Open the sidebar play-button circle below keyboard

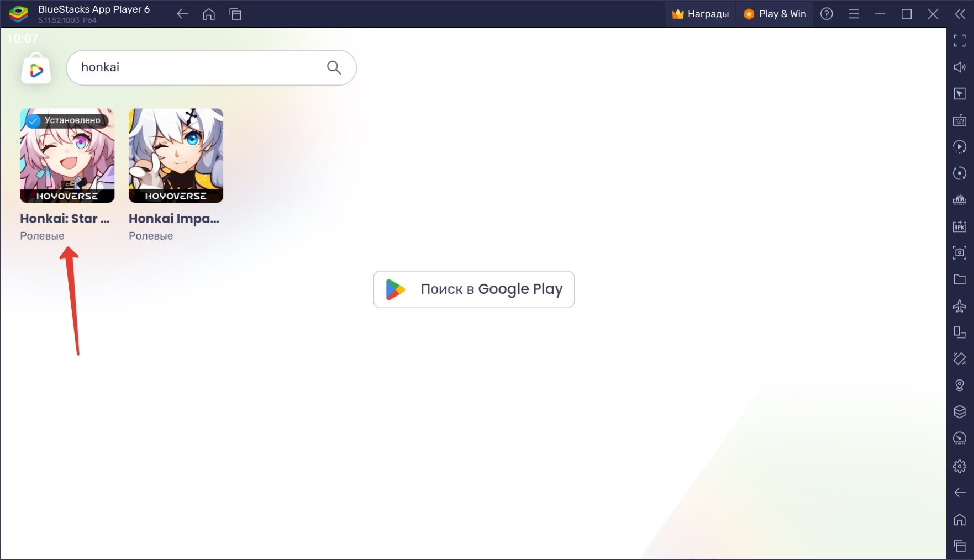960,146
